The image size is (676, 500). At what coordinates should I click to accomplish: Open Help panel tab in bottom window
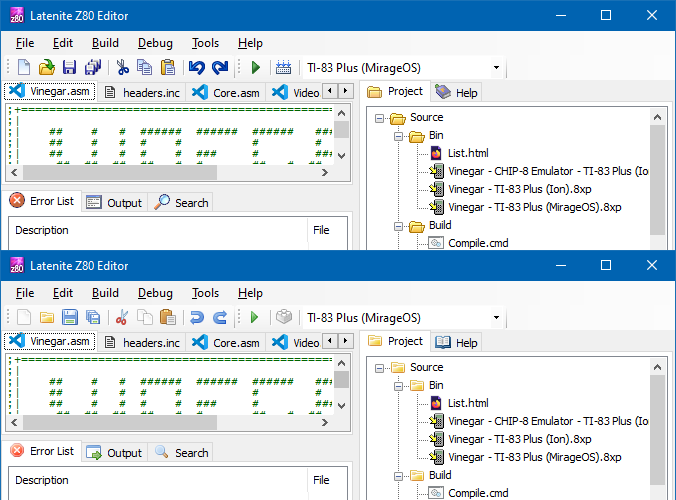456,343
